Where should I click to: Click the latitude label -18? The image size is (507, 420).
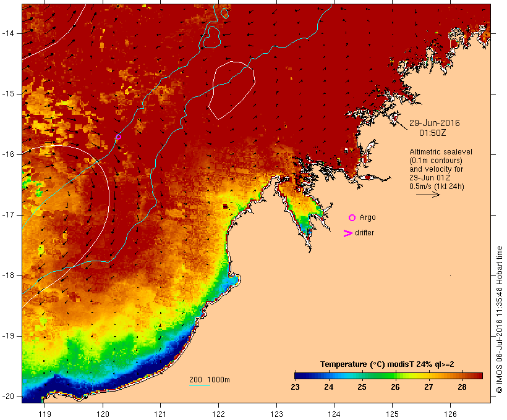8,275
